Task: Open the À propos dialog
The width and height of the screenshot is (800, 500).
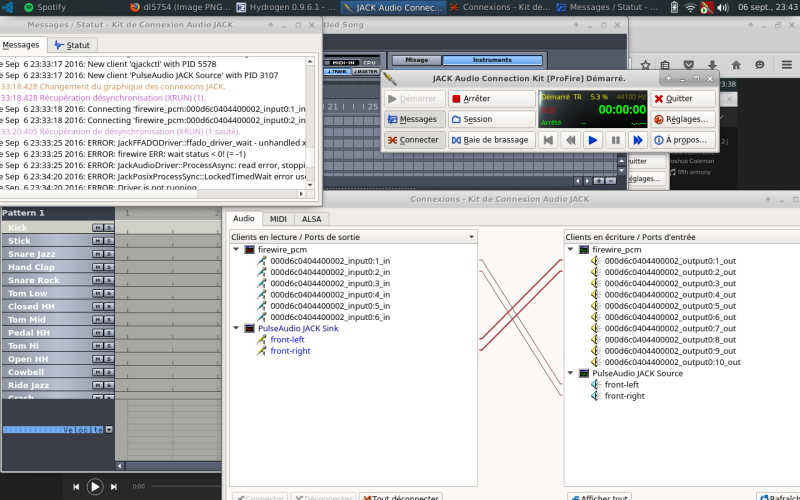Action: (x=683, y=140)
